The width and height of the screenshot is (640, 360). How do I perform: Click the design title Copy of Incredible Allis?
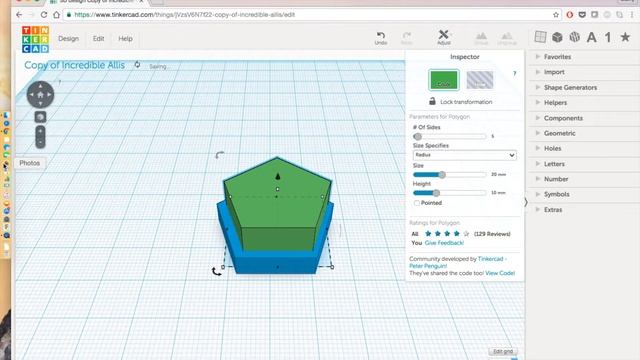(x=74, y=65)
